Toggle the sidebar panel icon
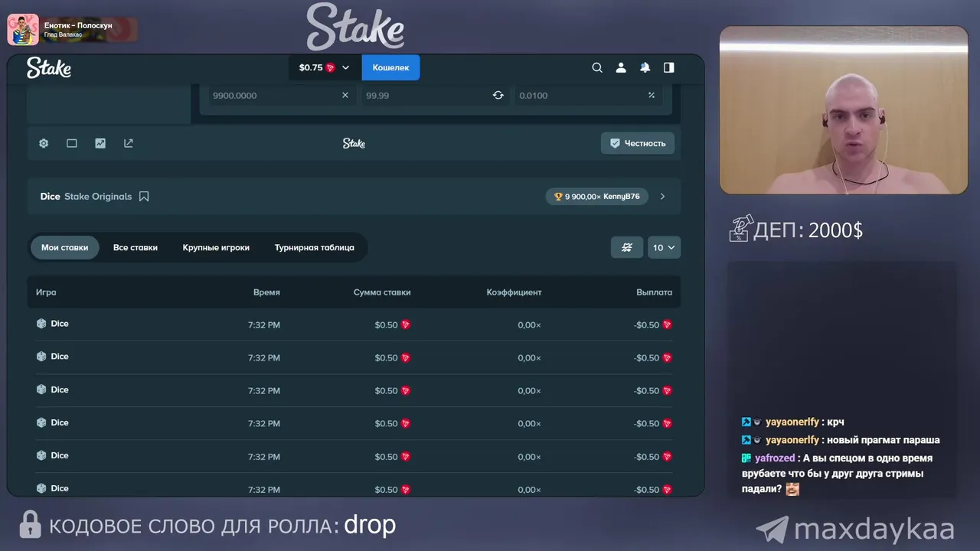 pyautogui.click(x=669, y=67)
